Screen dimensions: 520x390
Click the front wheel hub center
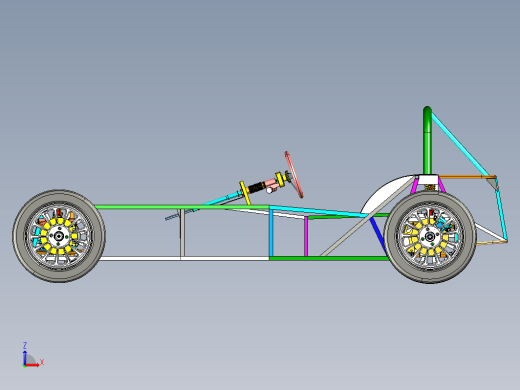59,236
